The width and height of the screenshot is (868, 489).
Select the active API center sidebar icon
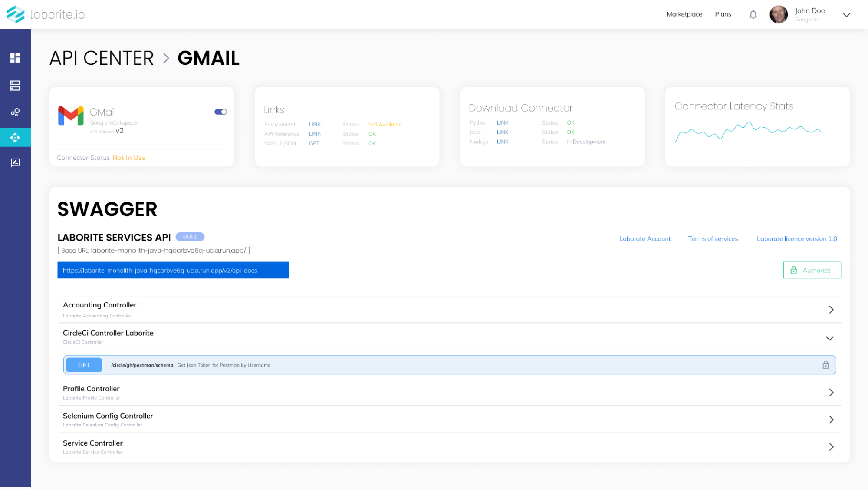pos(15,138)
